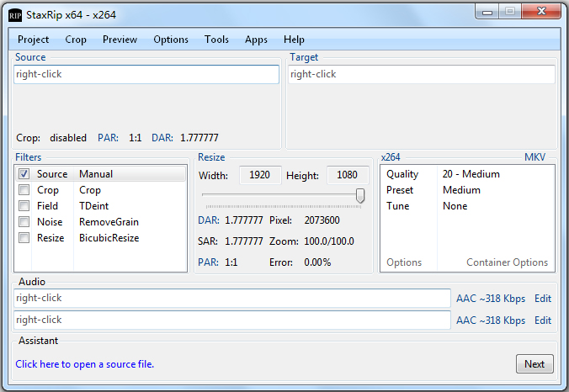Viewport: 569px width, 392px height.
Task: Click the Source file path field
Action: pyautogui.click(x=146, y=74)
